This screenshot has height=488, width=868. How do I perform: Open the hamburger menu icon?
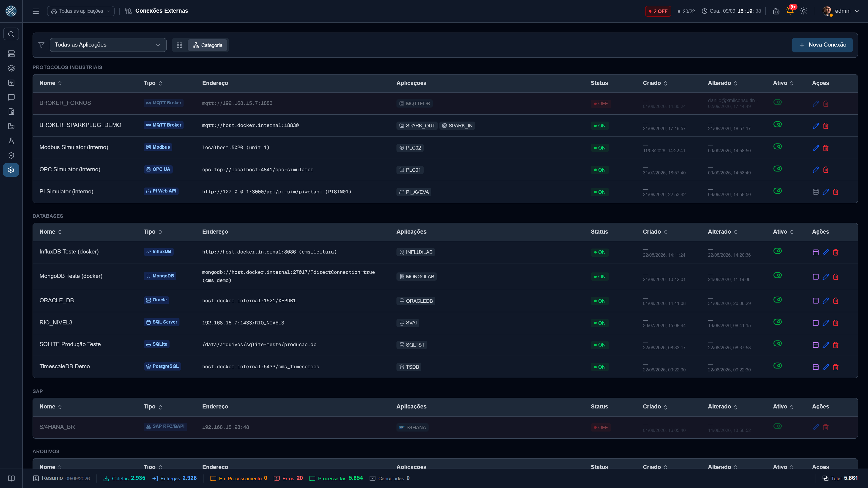pos(36,11)
